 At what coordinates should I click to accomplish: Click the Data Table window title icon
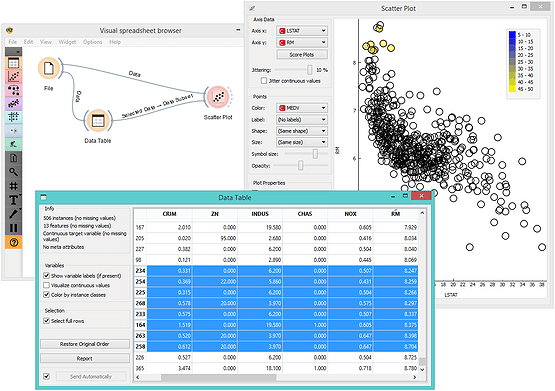point(43,197)
